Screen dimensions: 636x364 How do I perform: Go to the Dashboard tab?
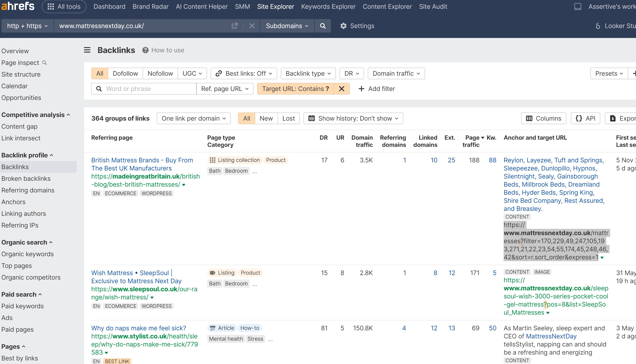[109, 7]
